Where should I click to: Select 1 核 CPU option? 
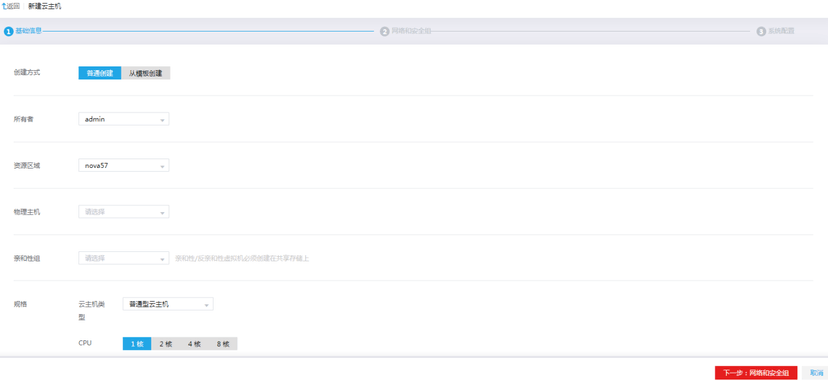[x=137, y=344]
